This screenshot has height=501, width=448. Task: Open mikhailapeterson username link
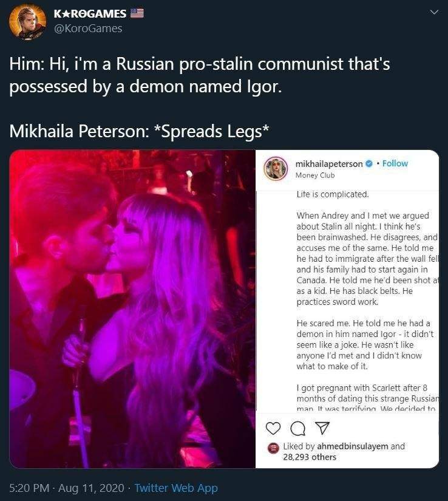(329, 164)
